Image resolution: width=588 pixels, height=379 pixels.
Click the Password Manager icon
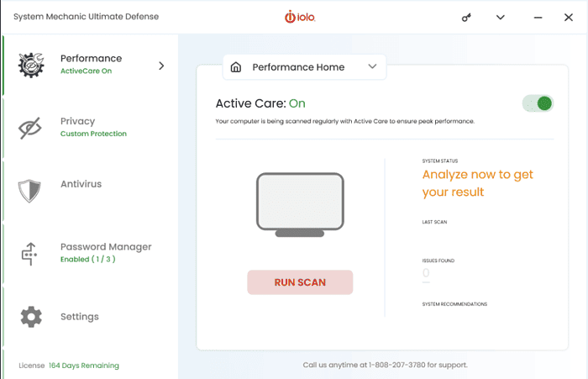click(30, 253)
